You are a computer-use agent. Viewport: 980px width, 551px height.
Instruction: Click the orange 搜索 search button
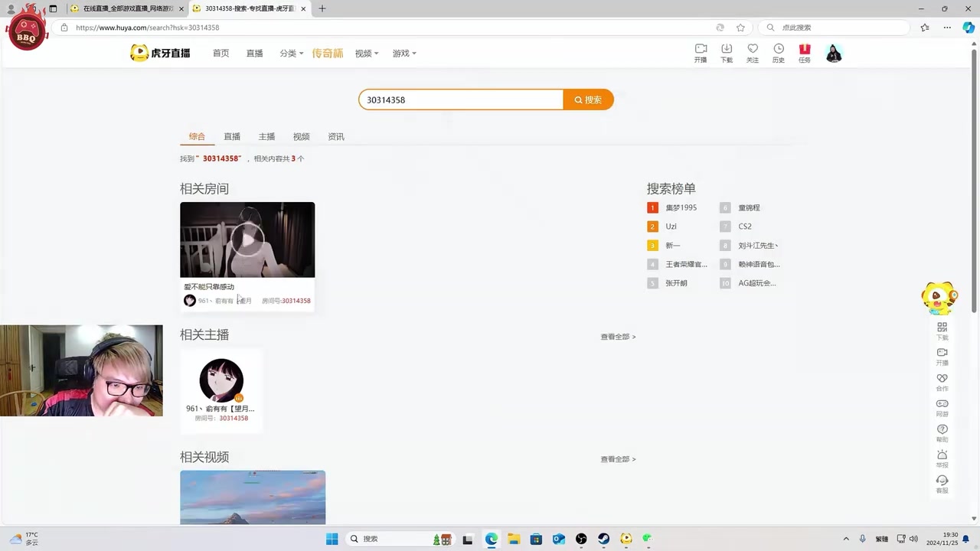pyautogui.click(x=588, y=99)
